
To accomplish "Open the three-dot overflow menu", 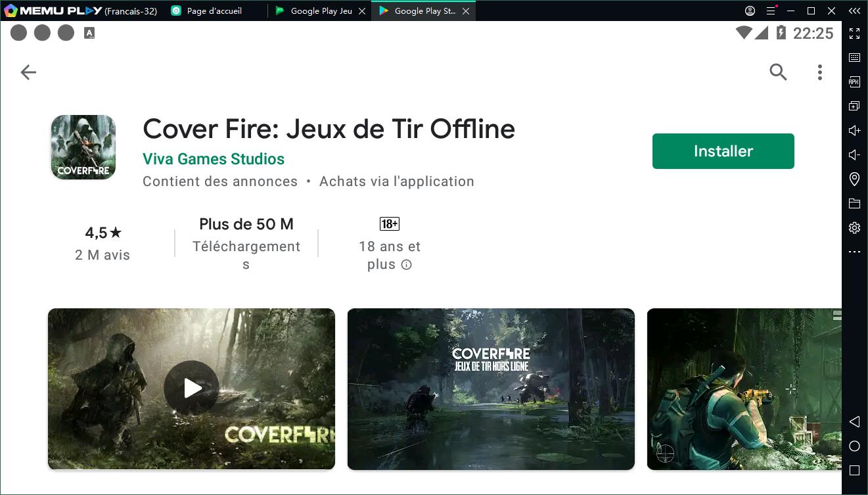I will click(x=819, y=72).
